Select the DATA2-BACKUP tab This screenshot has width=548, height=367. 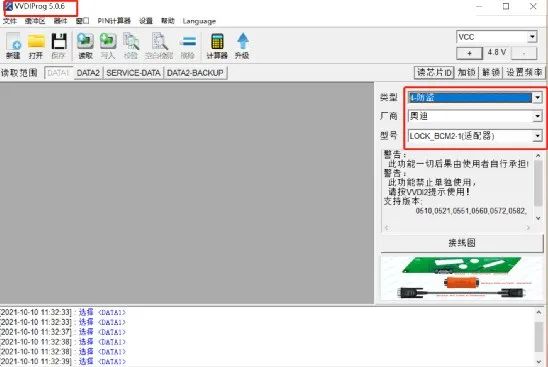click(195, 73)
